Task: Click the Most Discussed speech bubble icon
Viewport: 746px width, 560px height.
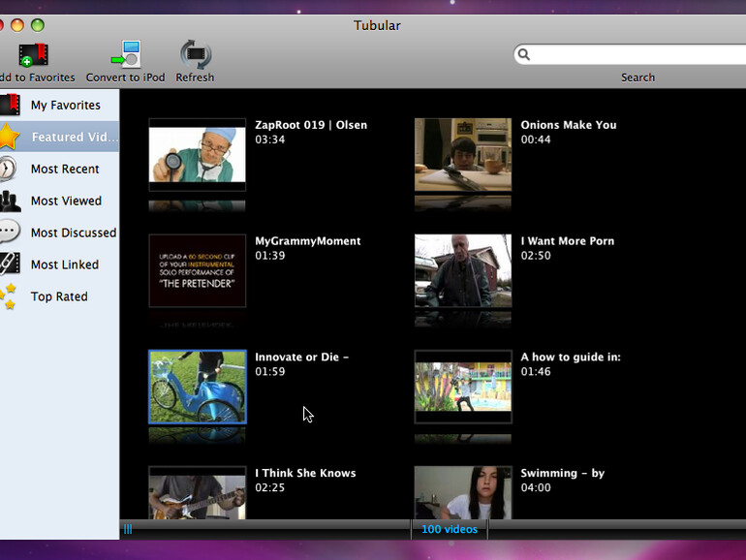Action: pos(10,233)
